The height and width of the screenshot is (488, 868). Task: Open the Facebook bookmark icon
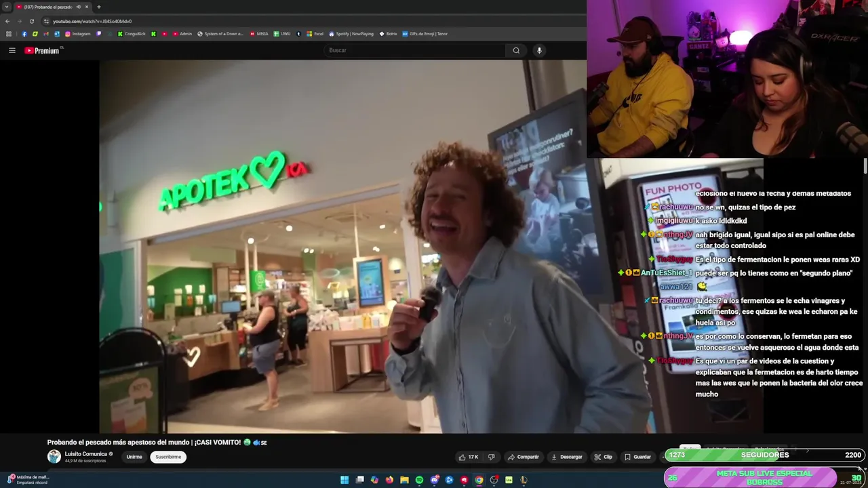click(x=24, y=34)
